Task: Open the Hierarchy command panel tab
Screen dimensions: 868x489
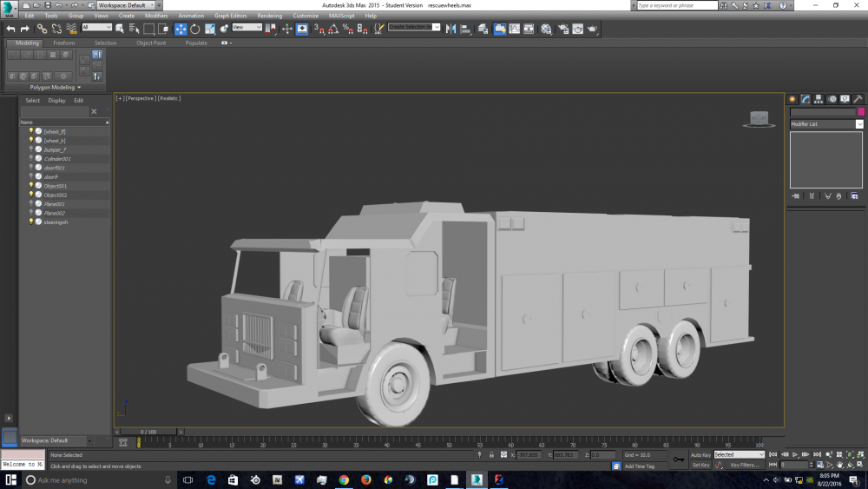Action: 819,99
